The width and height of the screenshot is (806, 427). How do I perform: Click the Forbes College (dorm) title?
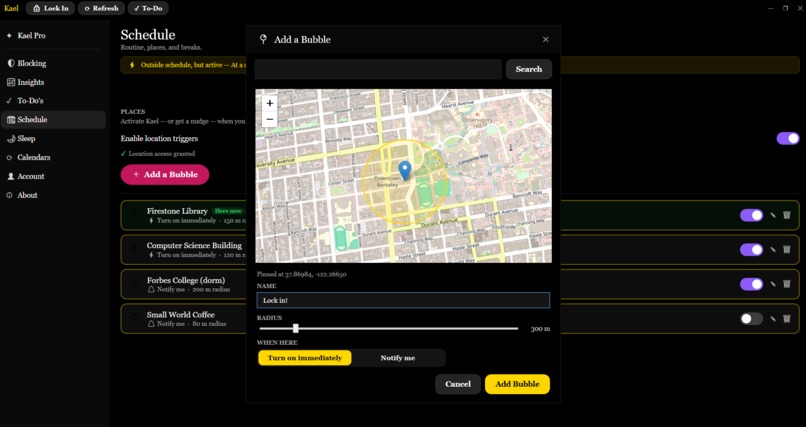point(186,280)
